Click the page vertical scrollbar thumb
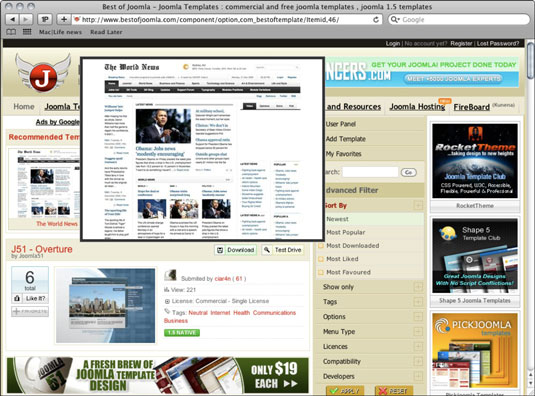 pyautogui.click(x=530, y=60)
